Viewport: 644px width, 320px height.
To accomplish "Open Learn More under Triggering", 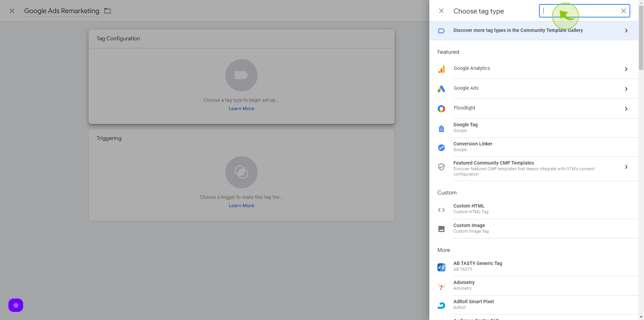I will point(241,205).
